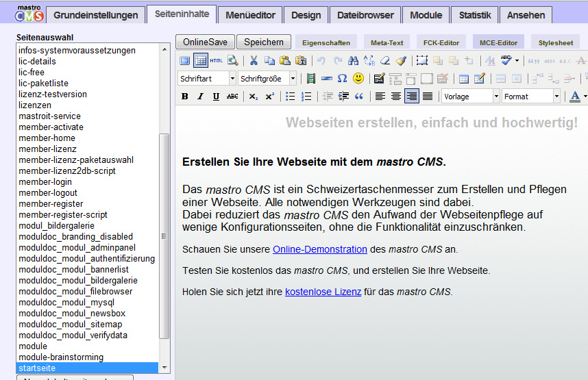588x380 pixels.
Task: Click the OnlineSave button
Action: click(205, 42)
